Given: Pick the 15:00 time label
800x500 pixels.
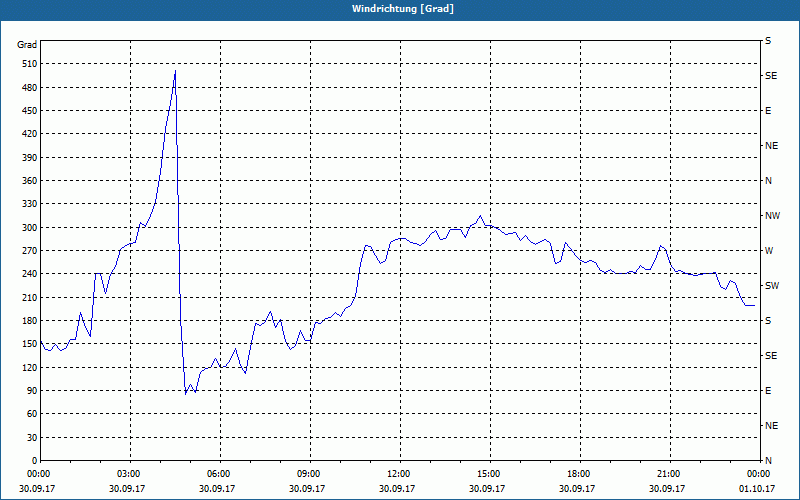Looking at the screenshot, I should pyautogui.click(x=487, y=474).
